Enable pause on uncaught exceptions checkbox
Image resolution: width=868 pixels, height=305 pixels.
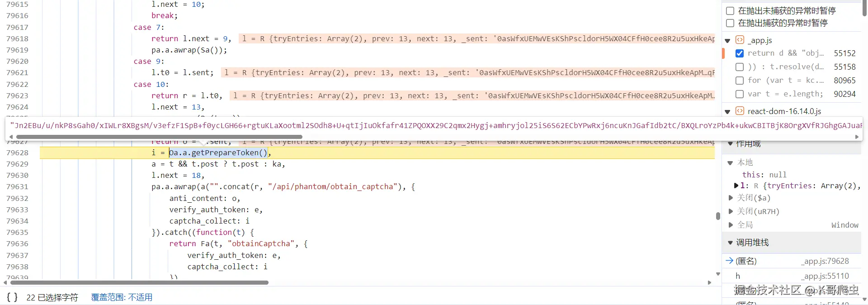(x=730, y=10)
